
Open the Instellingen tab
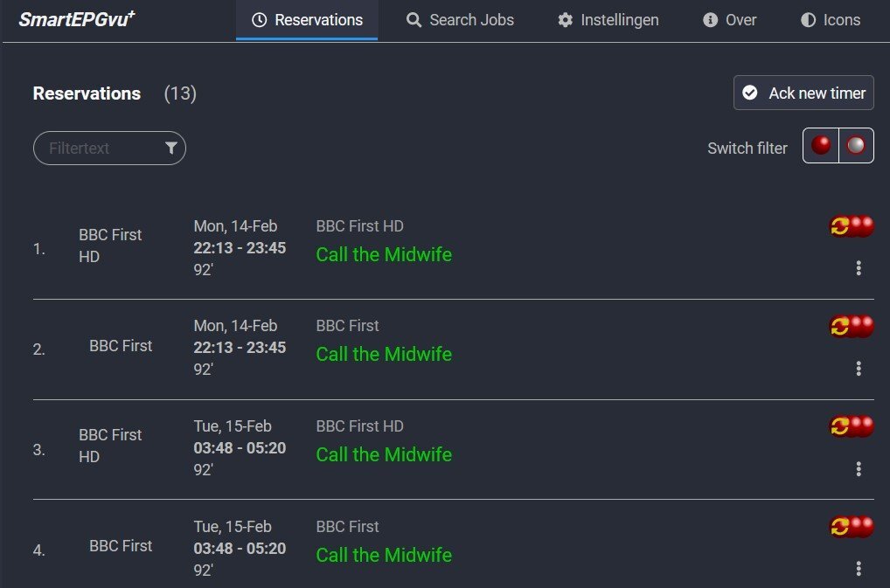tap(608, 19)
